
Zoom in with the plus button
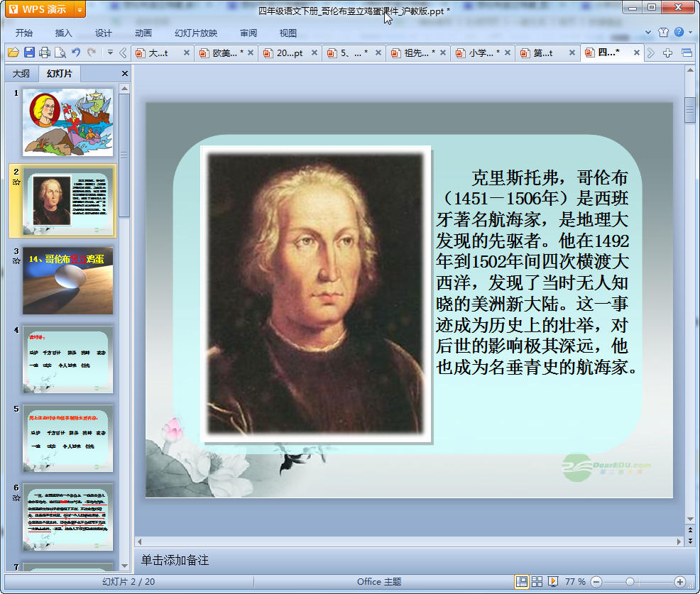point(680,581)
